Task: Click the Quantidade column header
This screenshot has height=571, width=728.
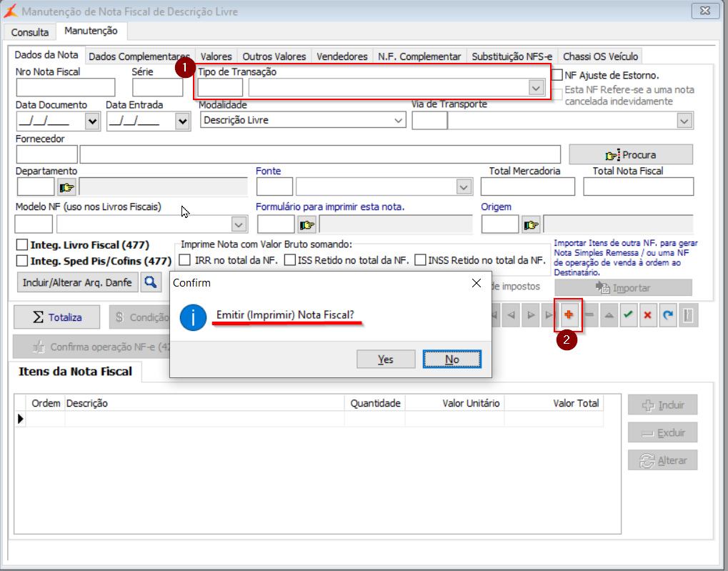Action: point(375,403)
